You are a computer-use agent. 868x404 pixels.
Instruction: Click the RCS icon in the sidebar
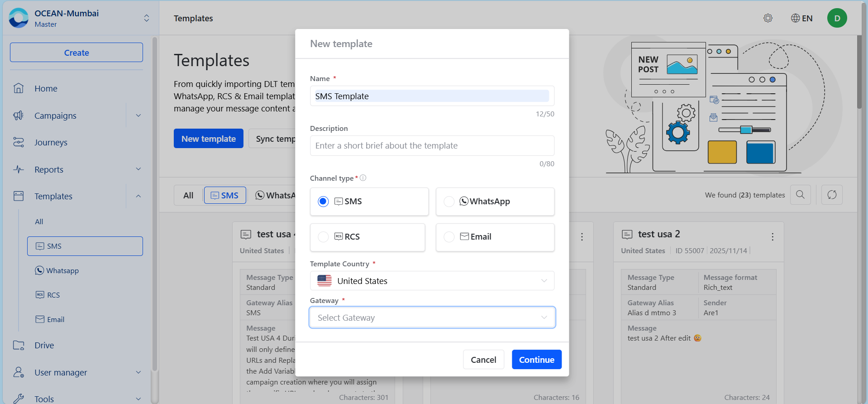(x=40, y=295)
